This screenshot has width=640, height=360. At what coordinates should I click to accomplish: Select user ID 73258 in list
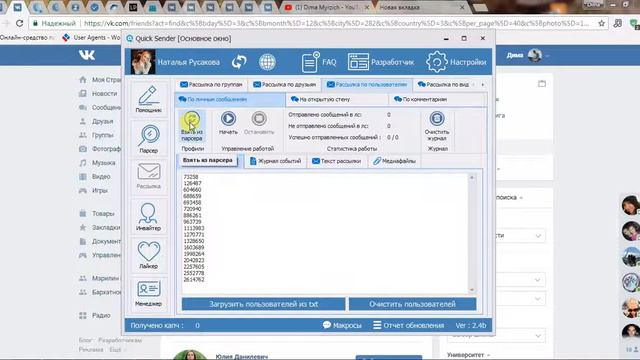191,177
